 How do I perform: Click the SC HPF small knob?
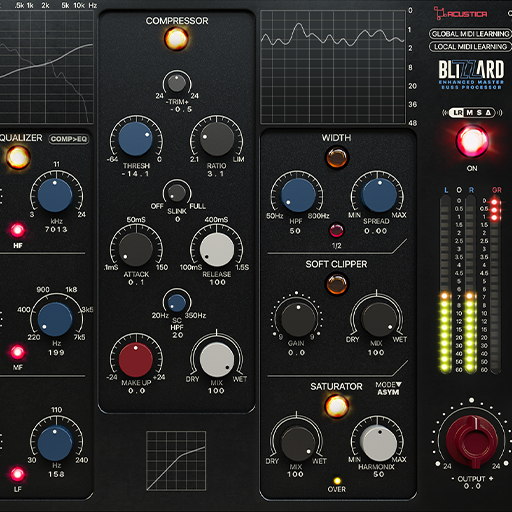pos(177,303)
